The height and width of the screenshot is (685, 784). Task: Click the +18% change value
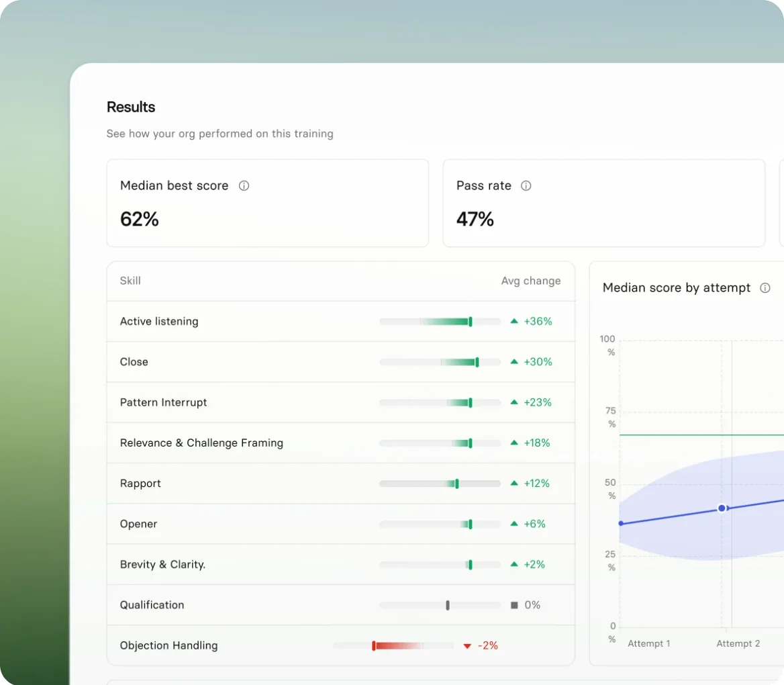[x=537, y=443]
